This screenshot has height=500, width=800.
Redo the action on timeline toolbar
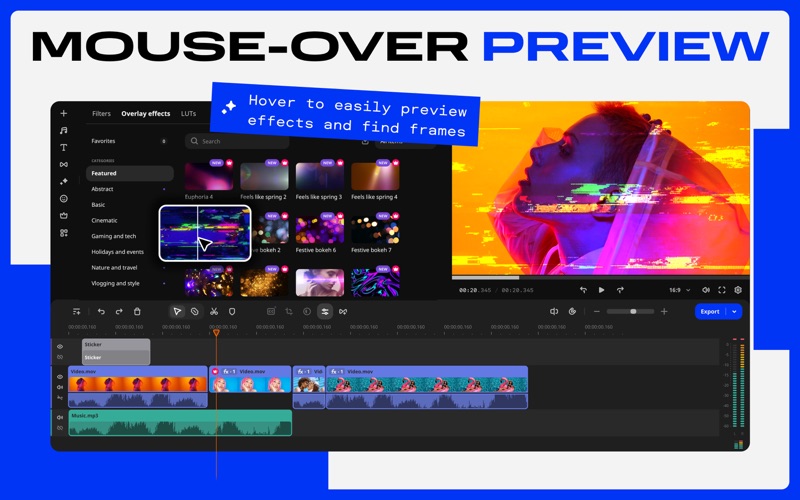point(119,311)
